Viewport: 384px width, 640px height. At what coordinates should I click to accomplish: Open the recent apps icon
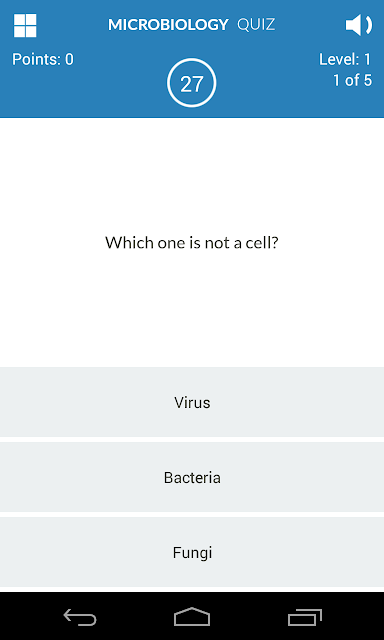[304, 617]
